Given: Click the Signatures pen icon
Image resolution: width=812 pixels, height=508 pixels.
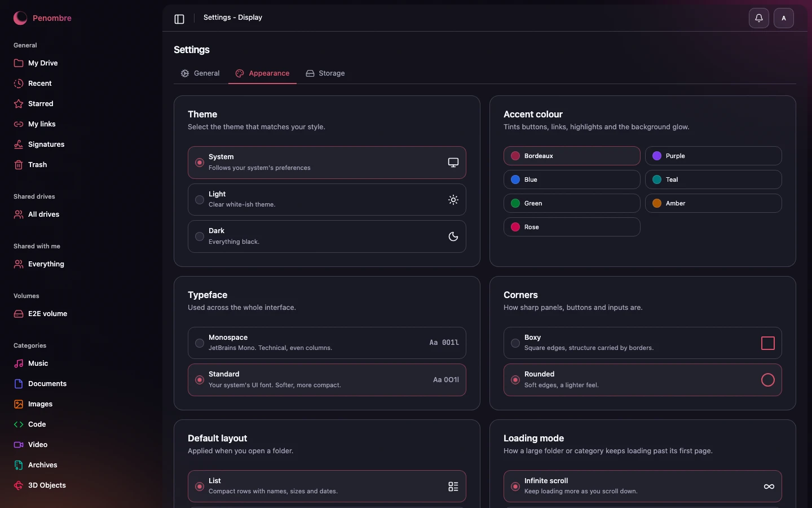Looking at the screenshot, I should (x=19, y=144).
